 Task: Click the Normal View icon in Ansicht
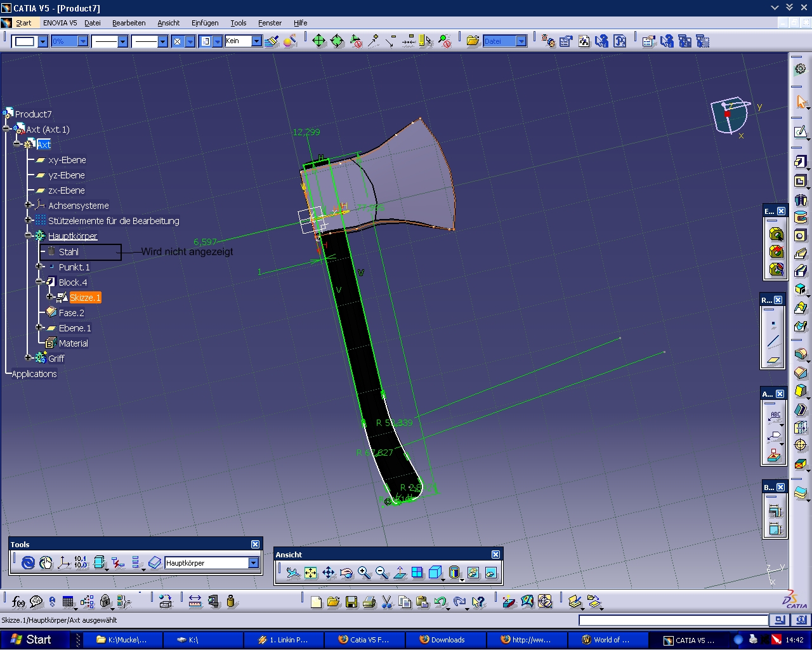click(400, 573)
